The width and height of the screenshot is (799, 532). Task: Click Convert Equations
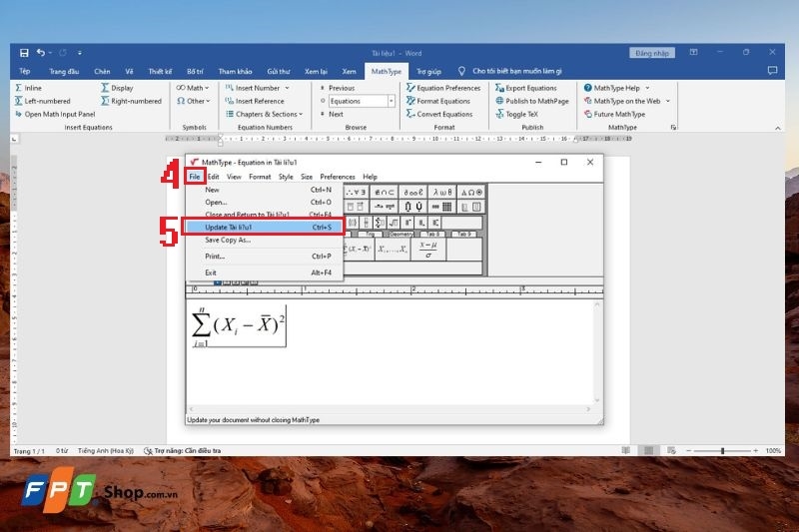coord(439,114)
